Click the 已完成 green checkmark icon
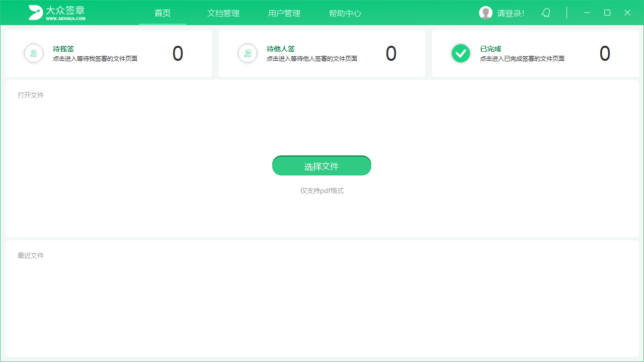Viewport: 644px width, 362px height. pyautogui.click(x=461, y=53)
